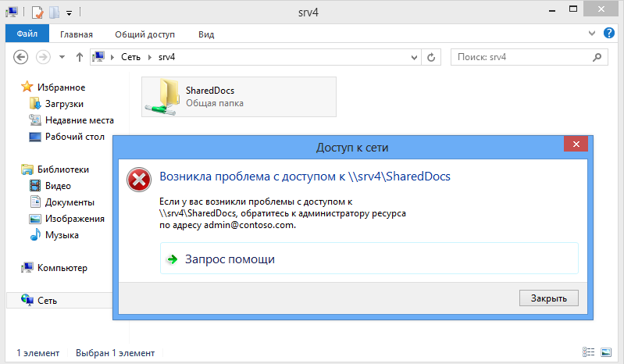Go forward with the Forward arrow
The width and height of the screenshot is (624, 364).
point(43,57)
